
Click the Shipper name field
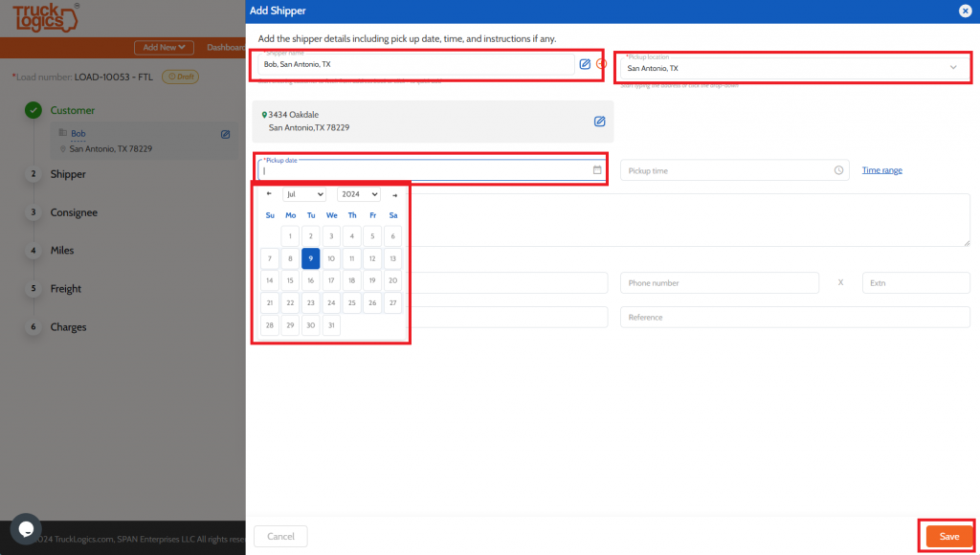tap(415, 64)
